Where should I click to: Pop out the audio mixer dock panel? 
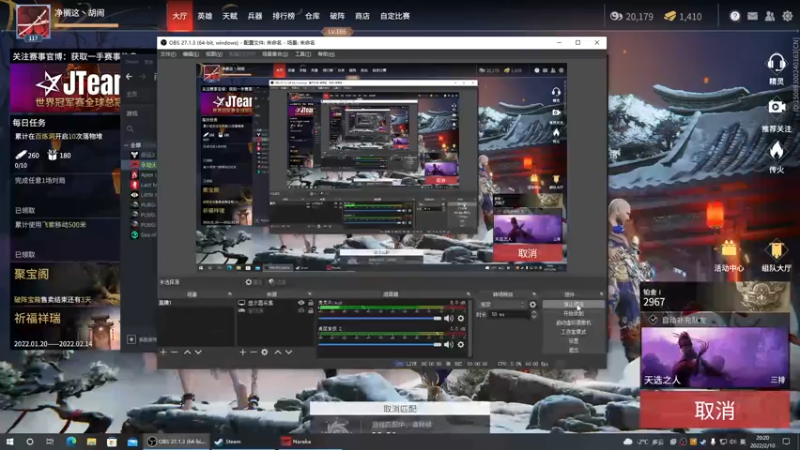pos(468,294)
